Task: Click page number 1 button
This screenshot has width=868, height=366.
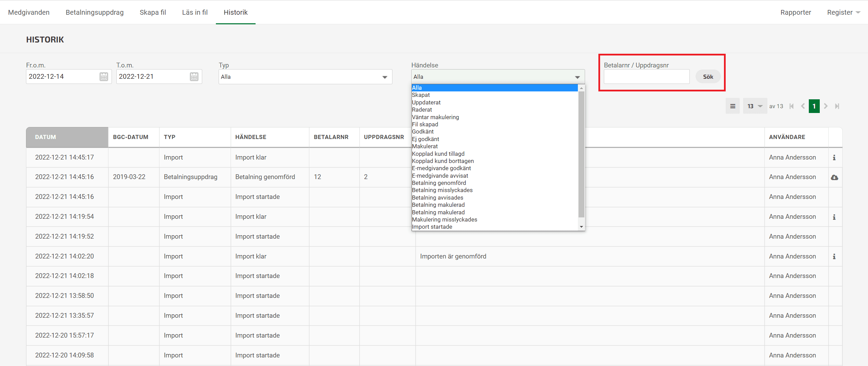Action: click(x=814, y=106)
